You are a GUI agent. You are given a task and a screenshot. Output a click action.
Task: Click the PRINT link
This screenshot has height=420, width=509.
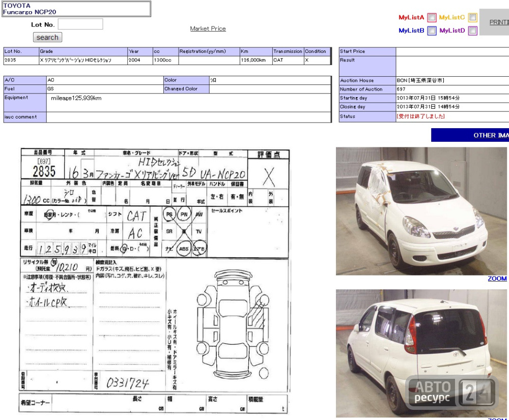point(499,22)
